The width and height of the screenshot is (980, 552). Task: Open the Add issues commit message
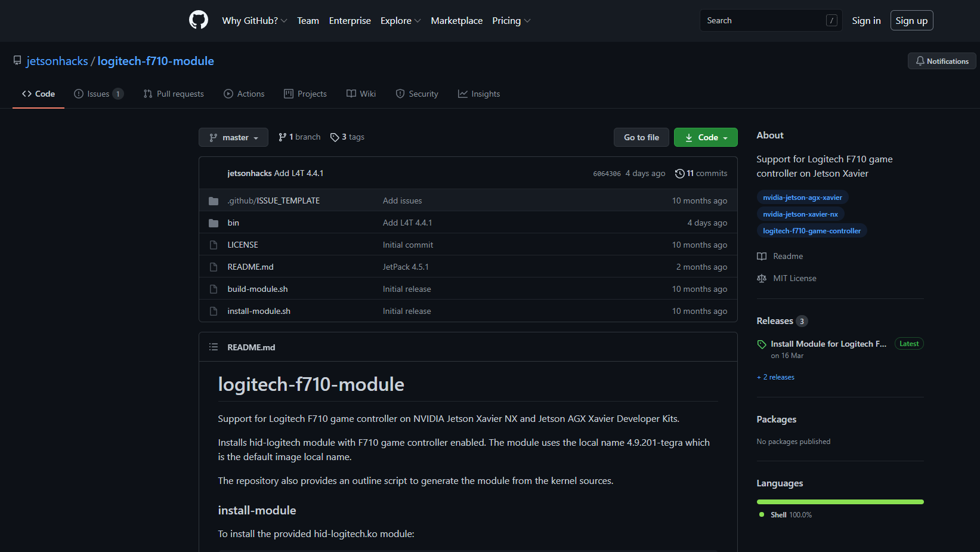(x=402, y=201)
